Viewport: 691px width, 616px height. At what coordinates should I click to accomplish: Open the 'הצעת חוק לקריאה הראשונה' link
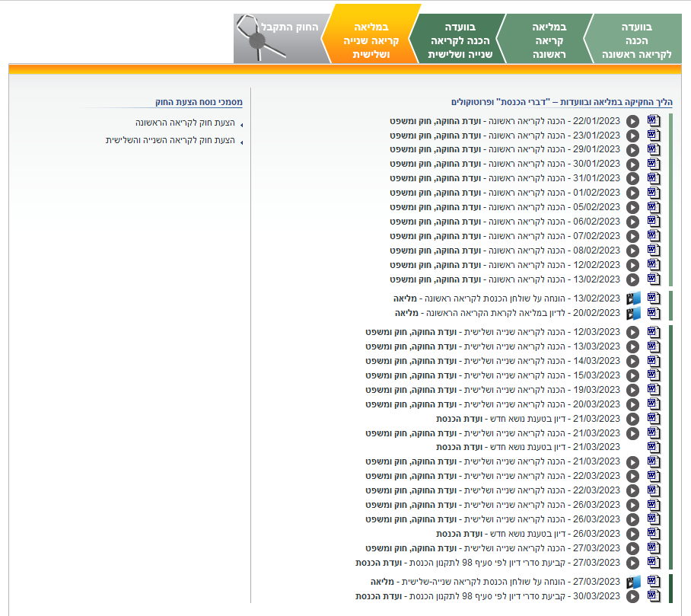[x=185, y=123]
